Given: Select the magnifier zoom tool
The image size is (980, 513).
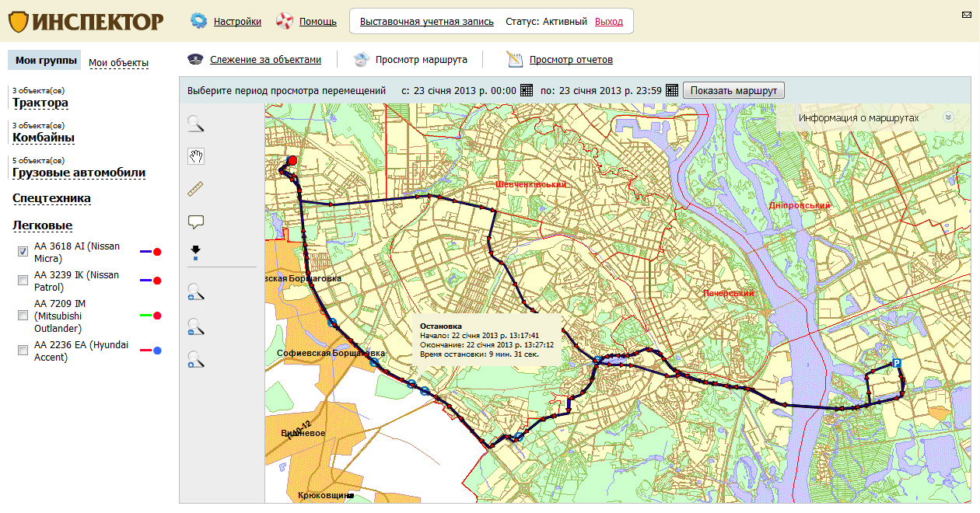Looking at the screenshot, I should click(x=196, y=123).
